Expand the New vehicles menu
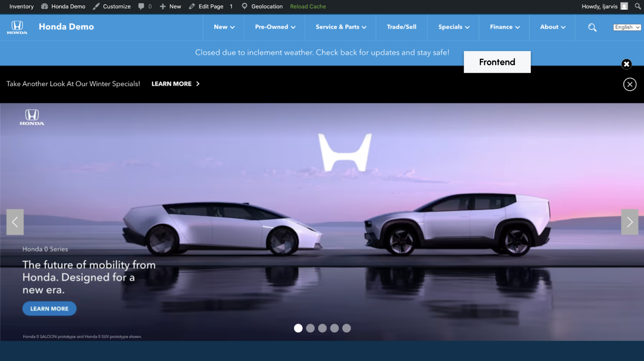Viewport: 644px width, 361px height. pyautogui.click(x=224, y=27)
